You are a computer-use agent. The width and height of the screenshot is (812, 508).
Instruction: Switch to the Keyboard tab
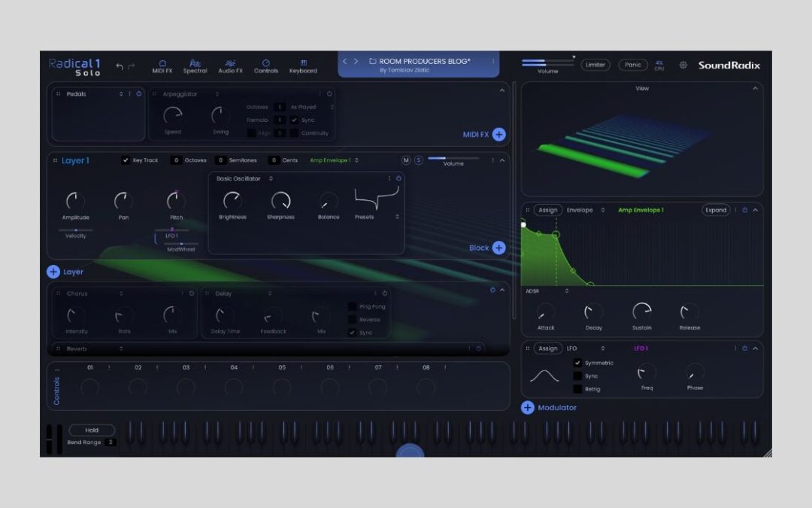(303, 66)
